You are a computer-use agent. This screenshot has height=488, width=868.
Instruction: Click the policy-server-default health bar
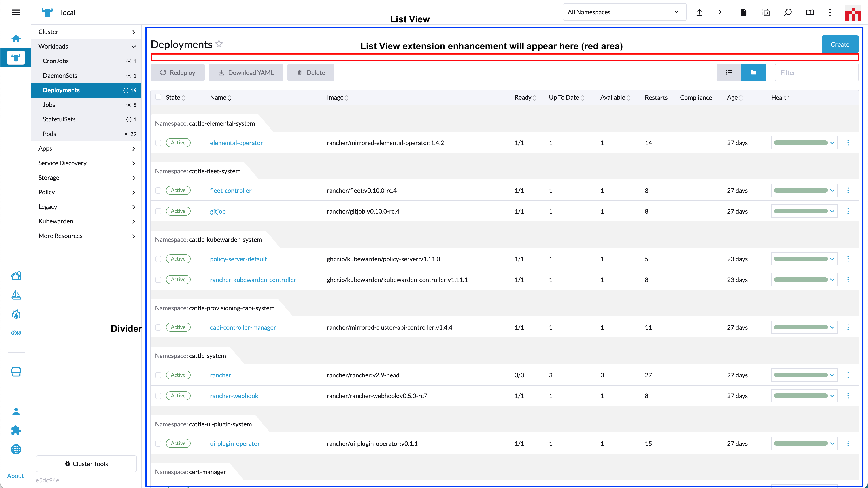800,259
